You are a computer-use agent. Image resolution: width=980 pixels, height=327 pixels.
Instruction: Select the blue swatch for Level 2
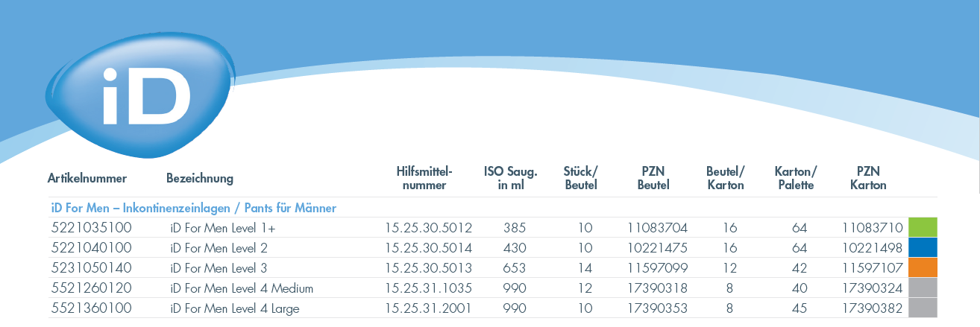pos(923,247)
